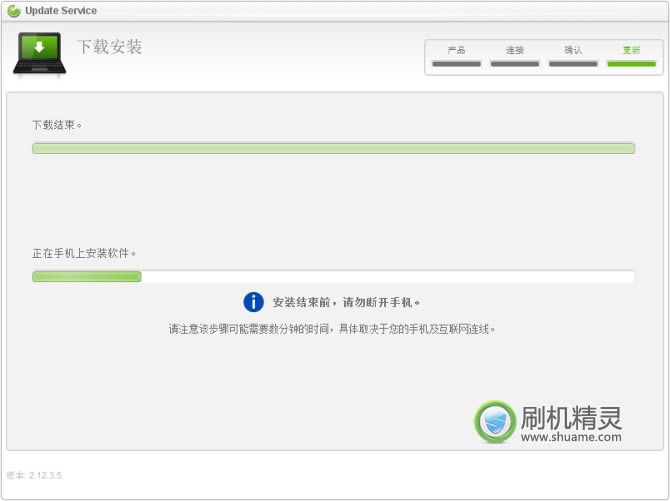This screenshot has height=501, width=670.
Task: Click the laptop download icon
Action: [39, 54]
